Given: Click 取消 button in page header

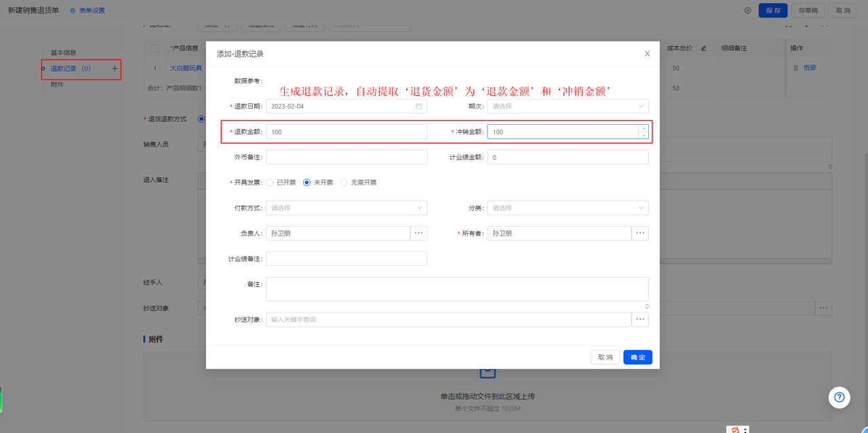Looking at the screenshot, I should [x=843, y=10].
